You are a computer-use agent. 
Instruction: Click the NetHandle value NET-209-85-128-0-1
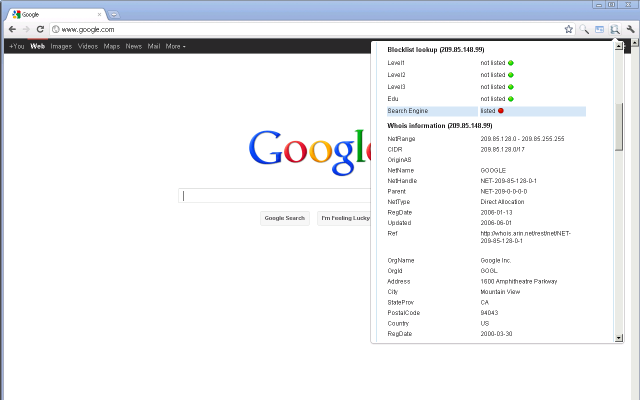click(509, 181)
